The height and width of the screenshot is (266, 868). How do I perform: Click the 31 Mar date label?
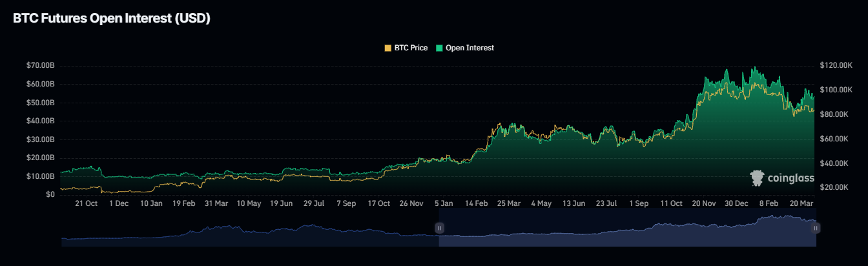coord(216,203)
